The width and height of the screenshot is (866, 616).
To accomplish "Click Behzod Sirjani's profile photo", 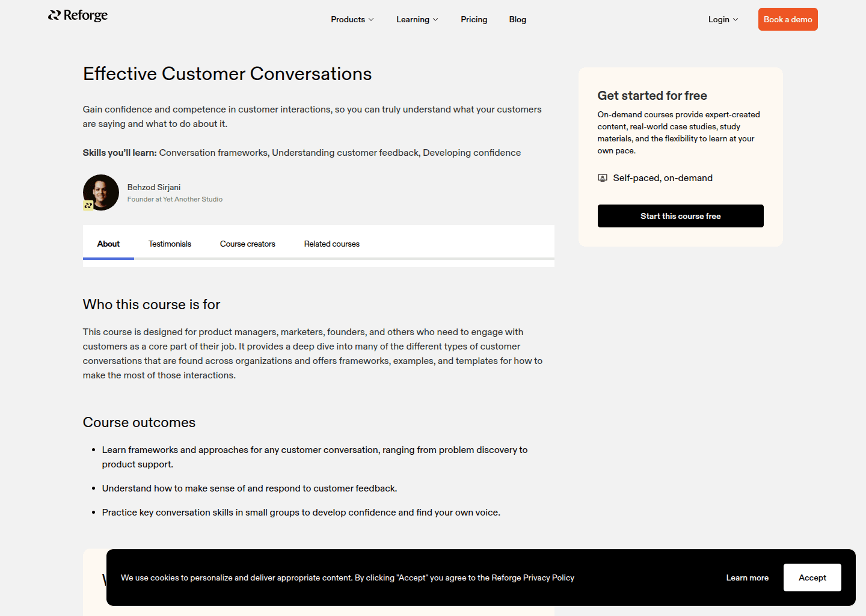I will tap(101, 192).
